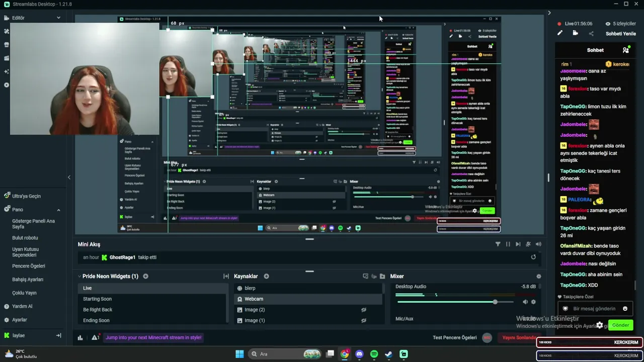Open the Highlighter clapperboard icon in sidebar
The width and height of the screenshot is (644, 362).
coord(7,58)
